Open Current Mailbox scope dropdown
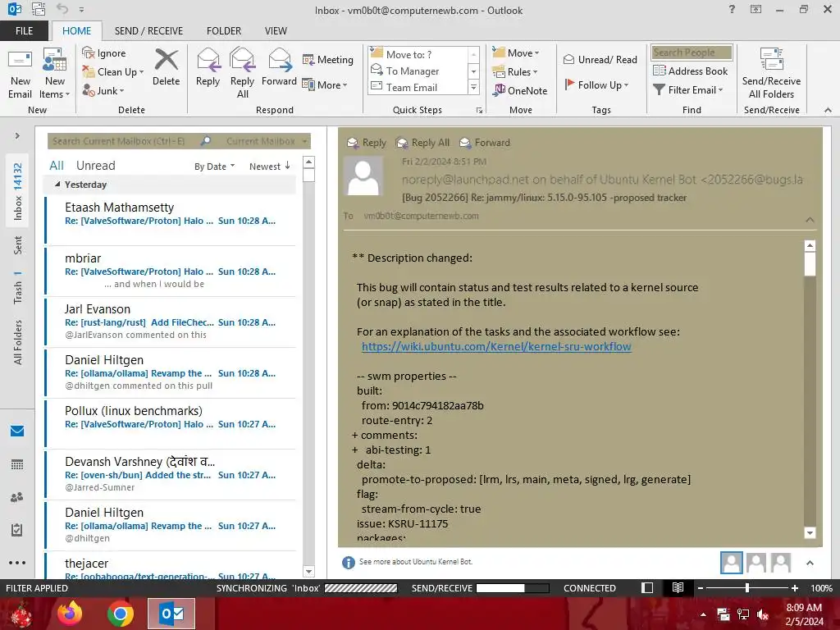 (x=267, y=141)
